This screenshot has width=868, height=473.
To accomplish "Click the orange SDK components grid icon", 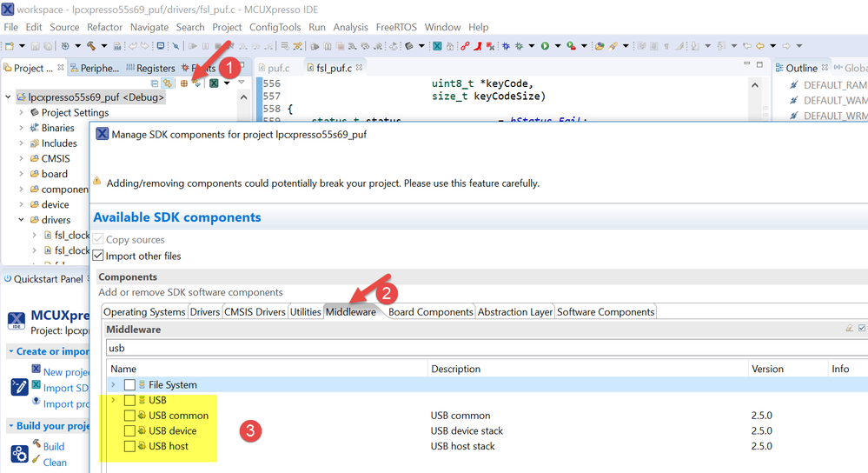I will point(184,83).
